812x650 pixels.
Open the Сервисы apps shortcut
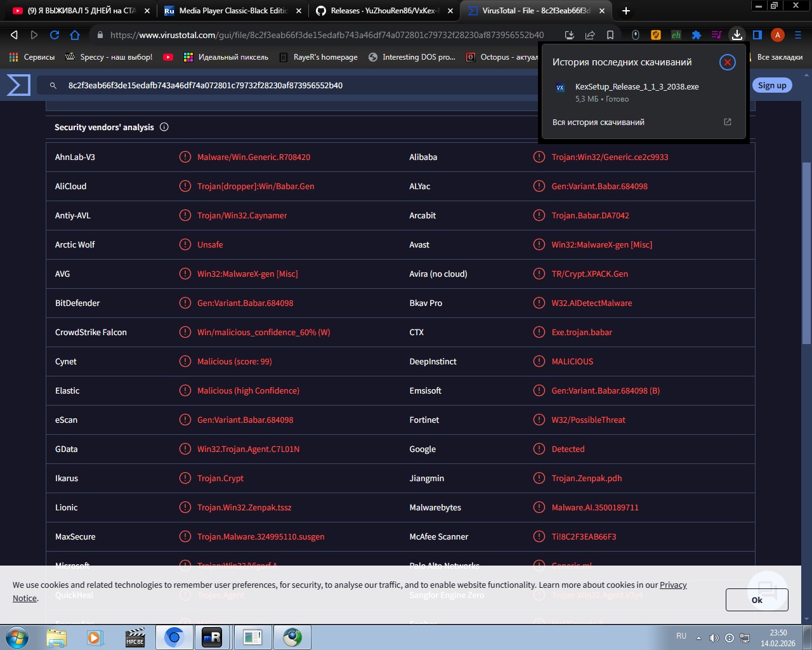32,57
